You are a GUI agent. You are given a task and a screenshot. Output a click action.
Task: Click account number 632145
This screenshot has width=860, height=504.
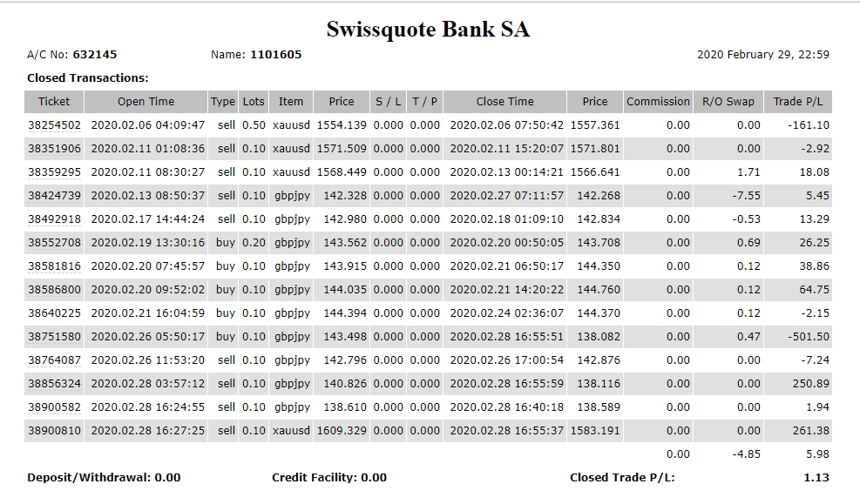pos(95,55)
